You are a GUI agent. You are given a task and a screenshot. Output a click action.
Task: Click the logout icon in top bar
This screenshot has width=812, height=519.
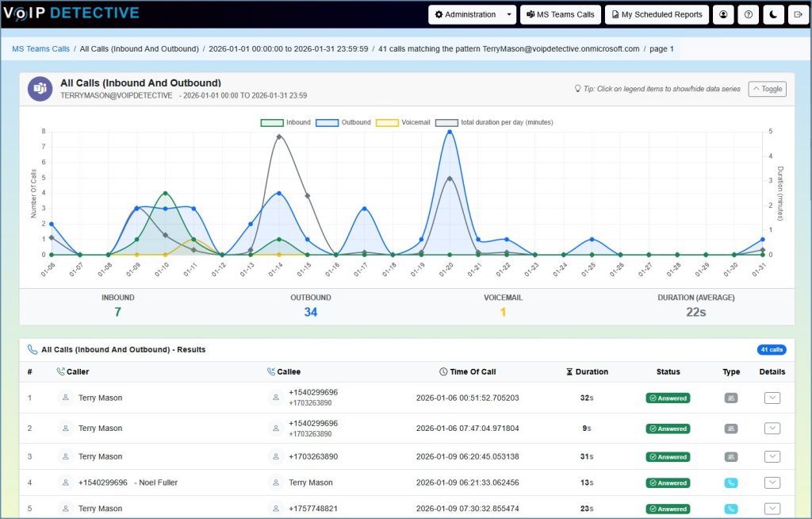coord(797,14)
